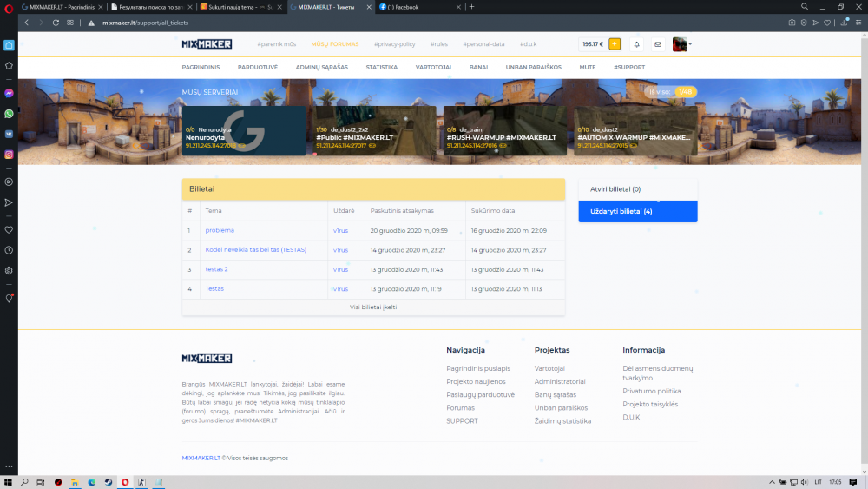Click the notification bell icon

pyautogui.click(x=636, y=44)
